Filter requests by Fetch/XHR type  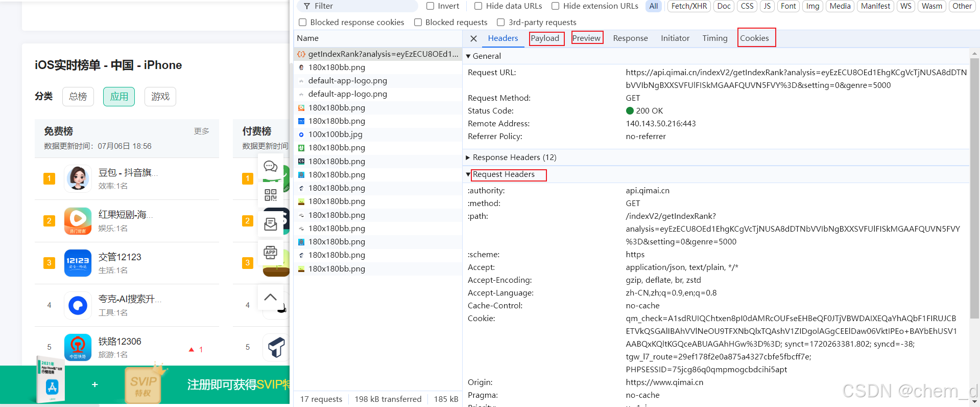coord(689,6)
